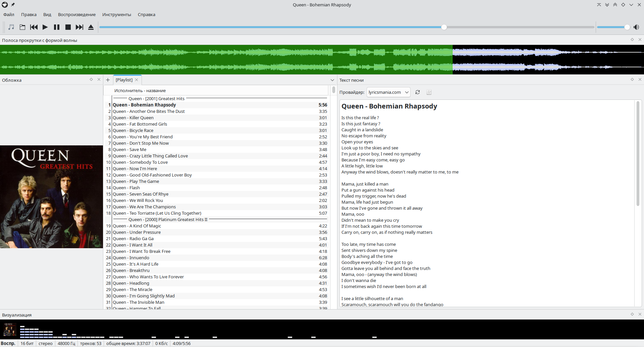Close the Обложка cover panel
This screenshot has height=347, width=644.
[x=99, y=79]
